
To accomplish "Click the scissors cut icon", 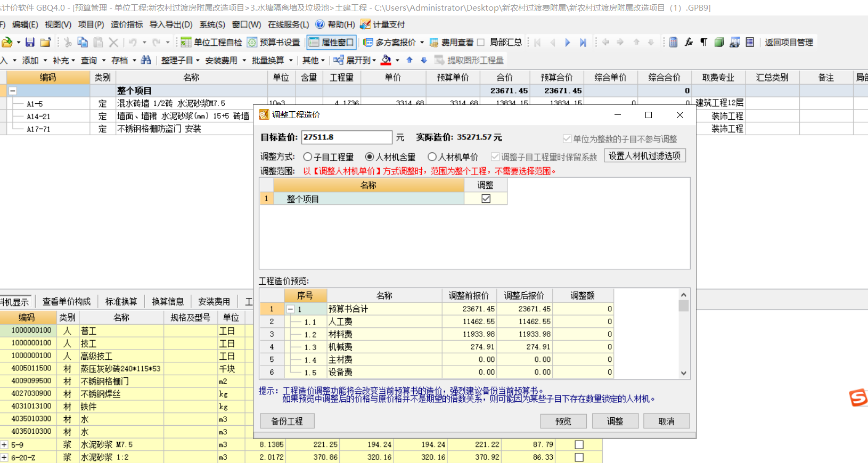I will (68, 42).
